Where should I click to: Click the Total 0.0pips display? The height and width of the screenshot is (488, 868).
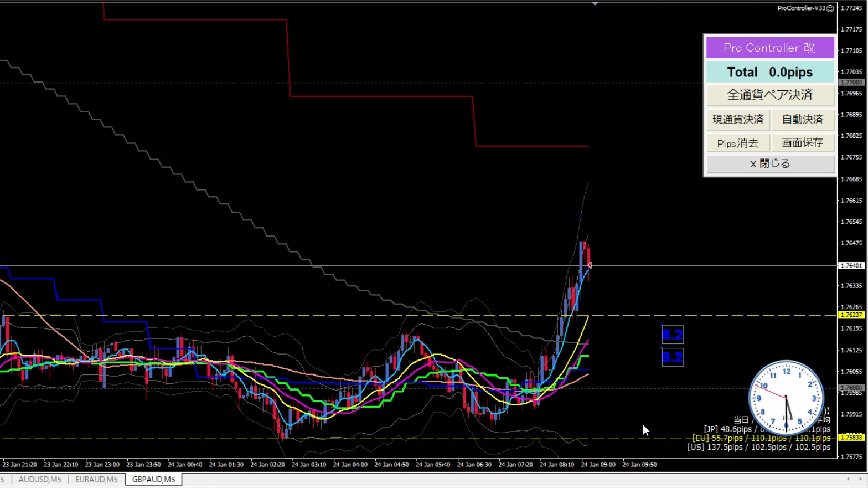click(x=770, y=72)
